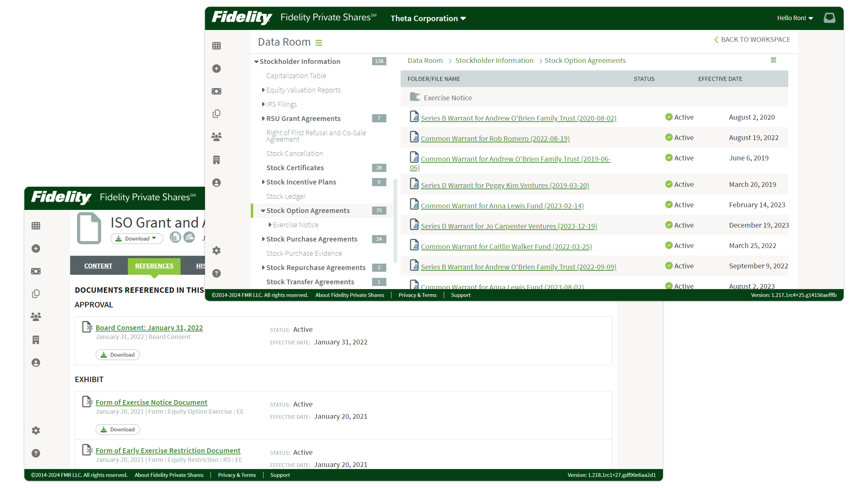Click the documents copy icon in the Data Room window sidebar
Screen dimensions: 868x488
[216, 114]
